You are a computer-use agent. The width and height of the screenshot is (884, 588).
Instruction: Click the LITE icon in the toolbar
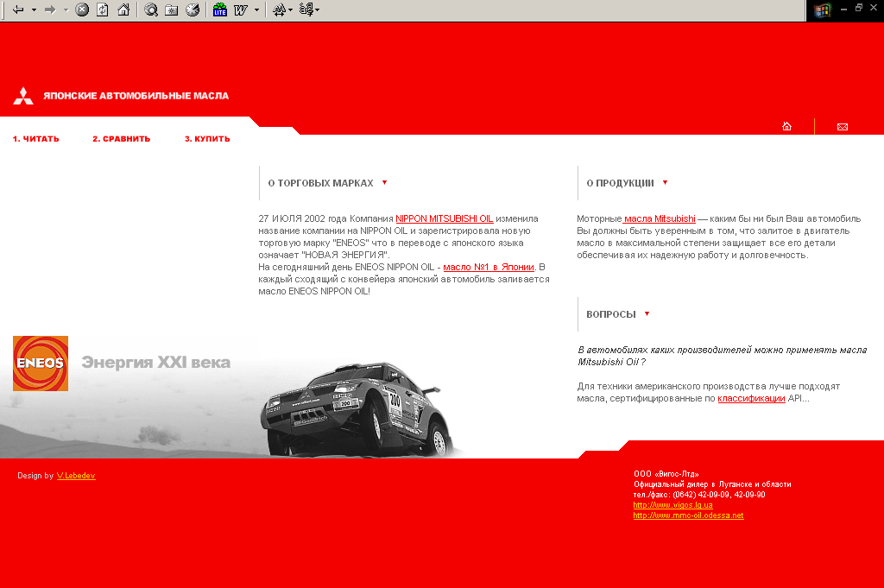[221, 10]
